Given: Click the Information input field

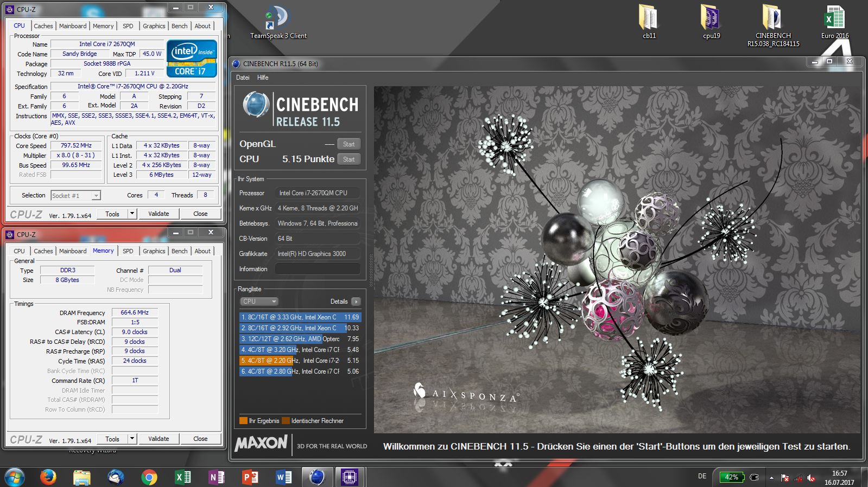Looking at the screenshot, I should (x=318, y=269).
